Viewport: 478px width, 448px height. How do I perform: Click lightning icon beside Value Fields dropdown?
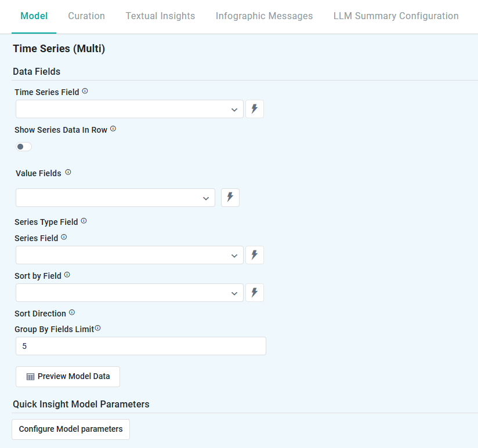click(230, 198)
